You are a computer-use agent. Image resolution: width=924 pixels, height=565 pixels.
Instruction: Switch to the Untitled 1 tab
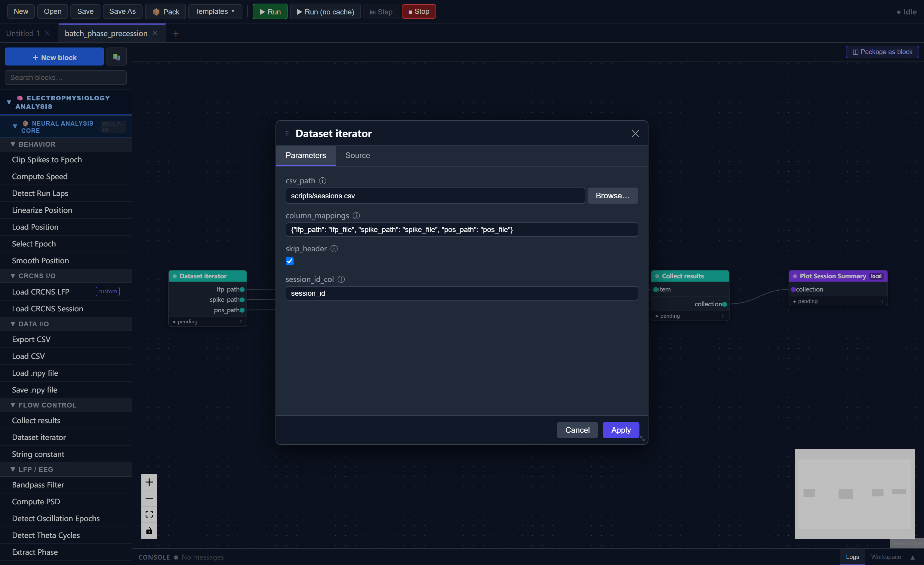pos(23,33)
